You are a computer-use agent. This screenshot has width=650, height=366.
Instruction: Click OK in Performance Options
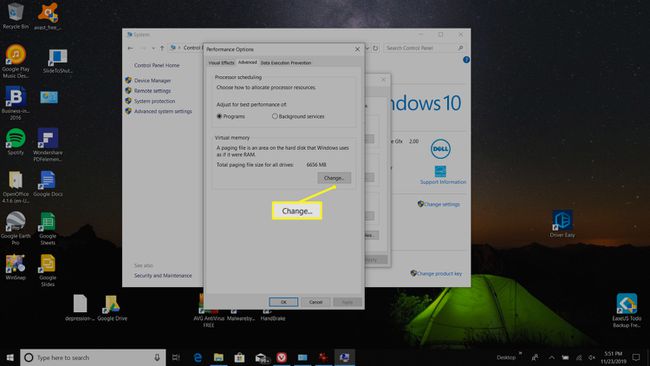pyautogui.click(x=284, y=302)
